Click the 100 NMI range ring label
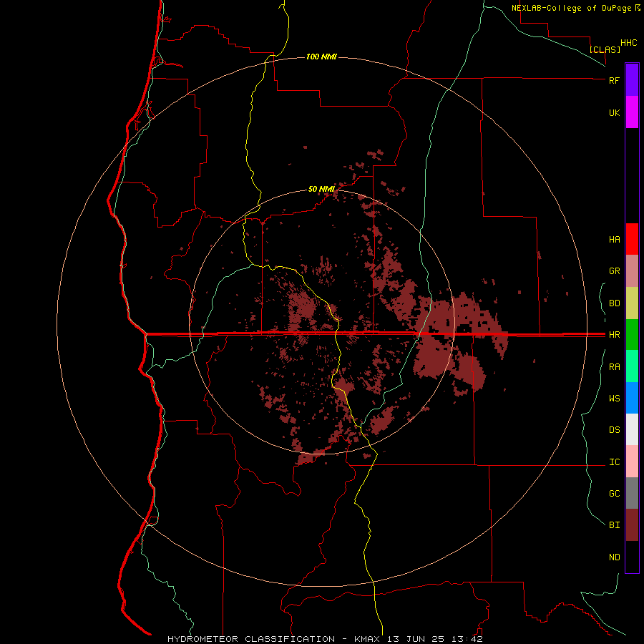The width and height of the screenshot is (644, 644). [x=321, y=57]
